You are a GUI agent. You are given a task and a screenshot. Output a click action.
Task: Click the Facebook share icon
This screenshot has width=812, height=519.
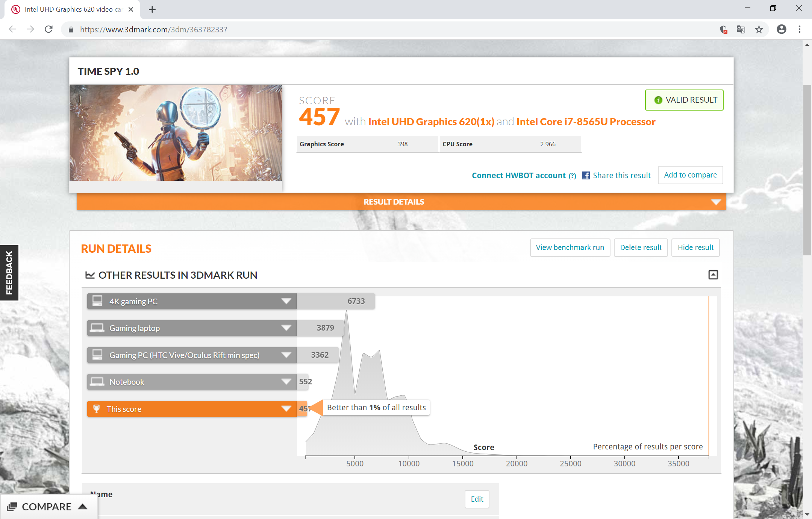(x=586, y=175)
